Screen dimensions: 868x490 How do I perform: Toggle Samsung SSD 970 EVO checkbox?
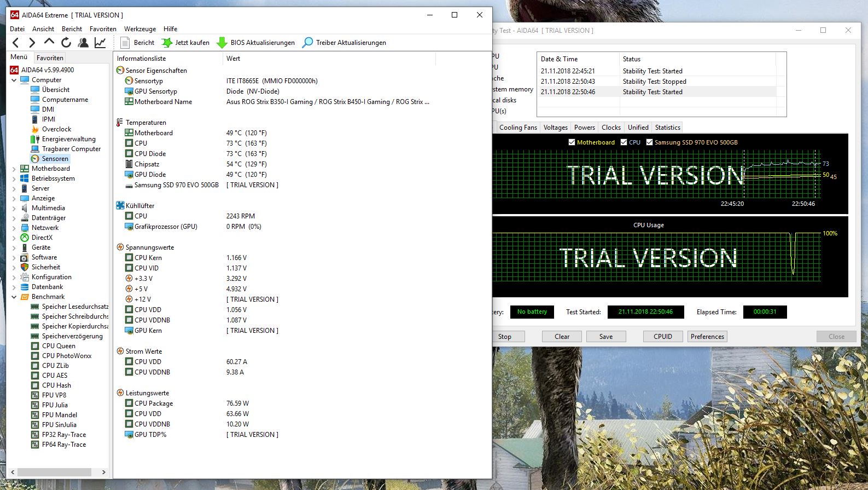pyautogui.click(x=649, y=142)
